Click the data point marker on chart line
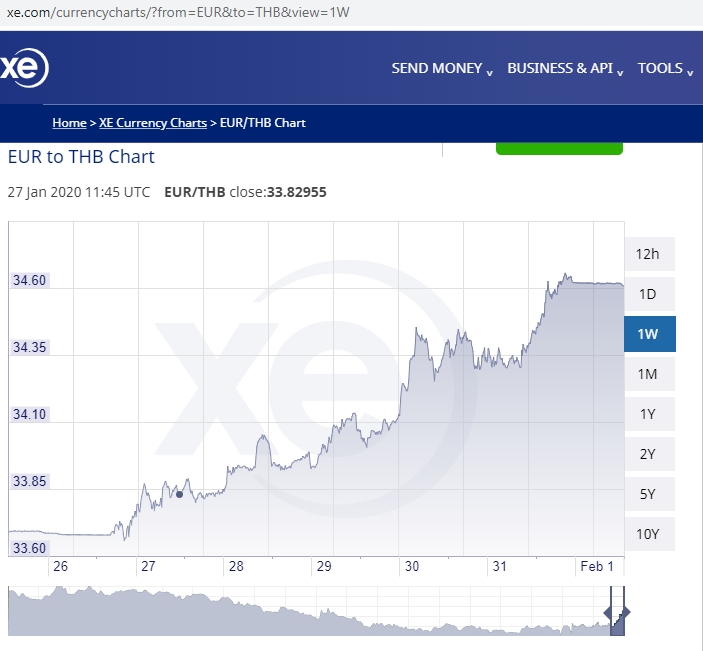The height and width of the screenshot is (651, 703). point(179,494)
